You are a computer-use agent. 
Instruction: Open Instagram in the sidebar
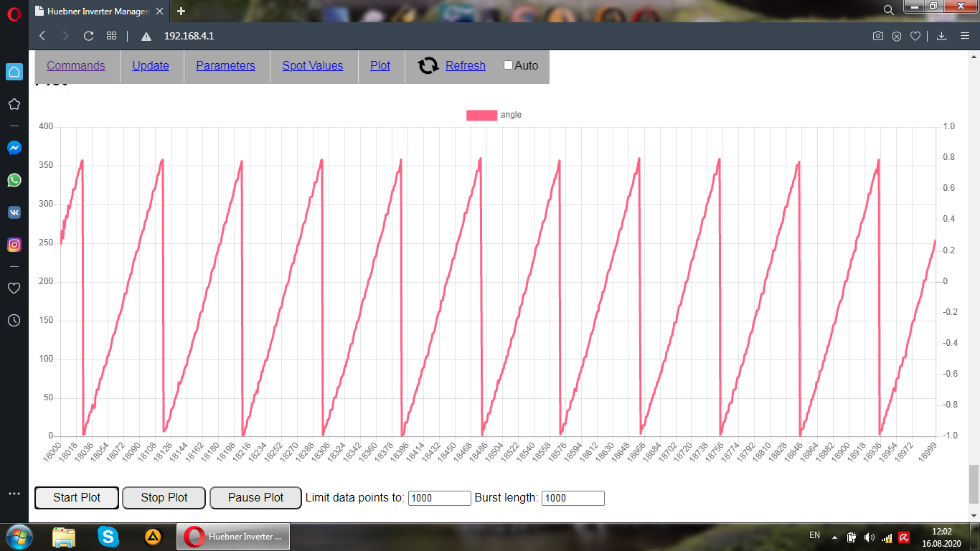pyautogui.click(x=14, y=245)
